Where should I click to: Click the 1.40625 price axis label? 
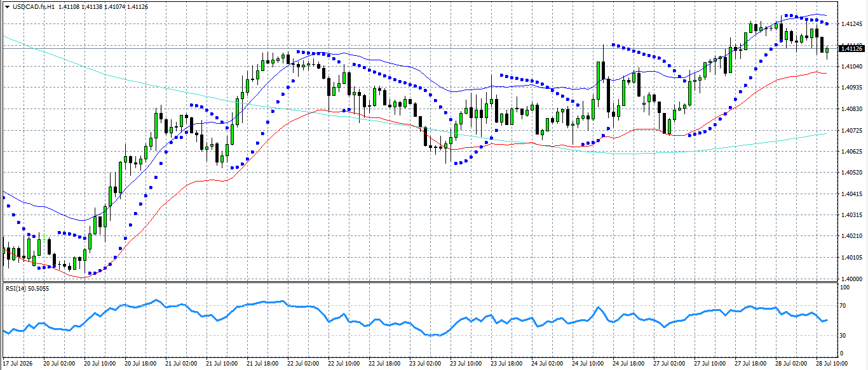tap(851, 151)
